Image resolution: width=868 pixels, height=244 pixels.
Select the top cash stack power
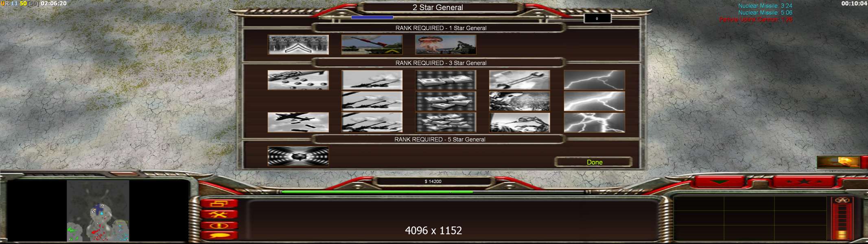tap(446, 80)
